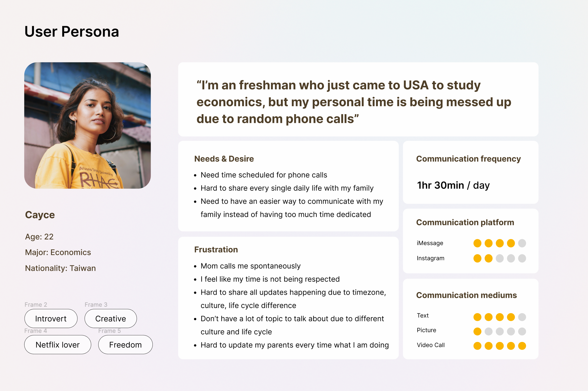Image resolution: width=588 pixels, height=391 pixels.
Task: Click the last yellow Video Call dot
Action: pos(522,346)
